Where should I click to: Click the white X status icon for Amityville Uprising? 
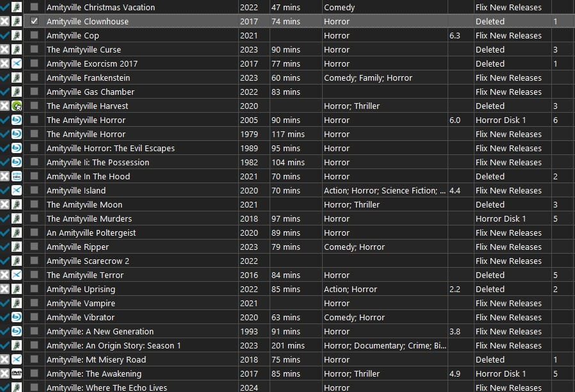pos(5,290)
